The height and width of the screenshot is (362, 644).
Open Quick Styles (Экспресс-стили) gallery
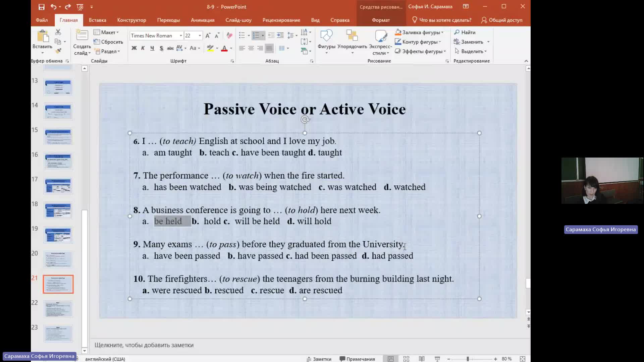[381, 42]
